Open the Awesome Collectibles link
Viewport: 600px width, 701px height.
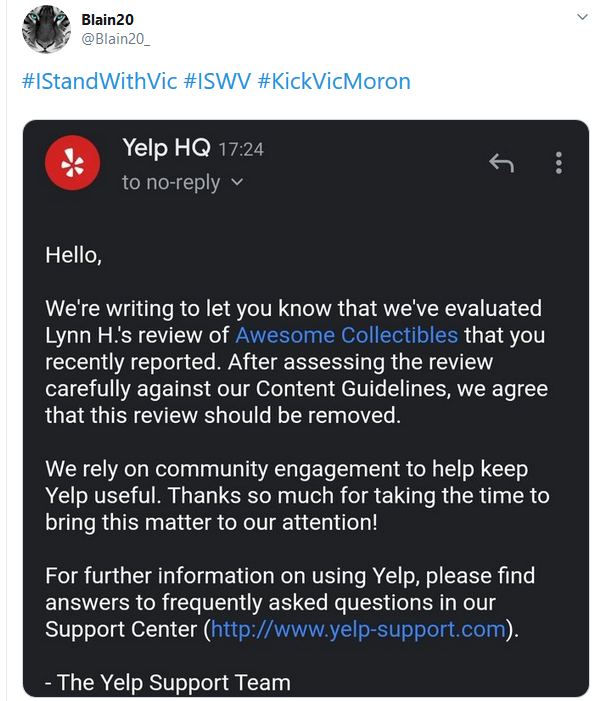346,335
